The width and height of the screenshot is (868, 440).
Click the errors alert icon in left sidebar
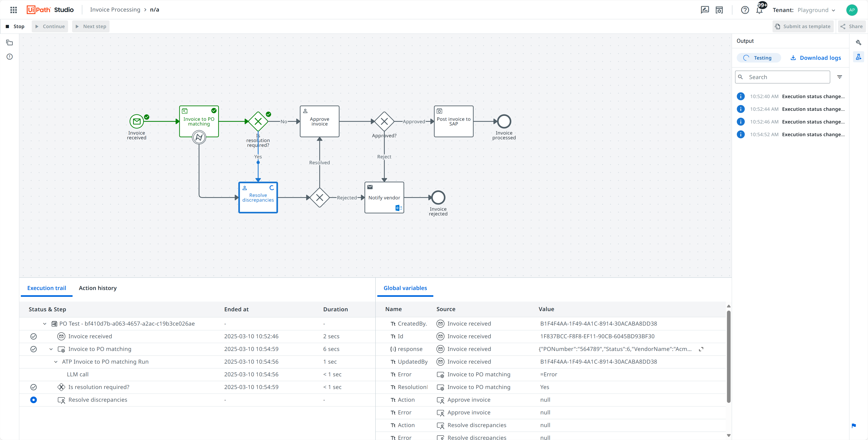(10, 57)
